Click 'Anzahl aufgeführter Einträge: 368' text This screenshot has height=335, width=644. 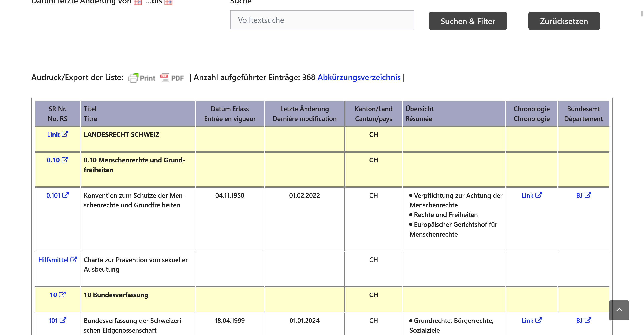pyautogui.click(x=254, y=77)
